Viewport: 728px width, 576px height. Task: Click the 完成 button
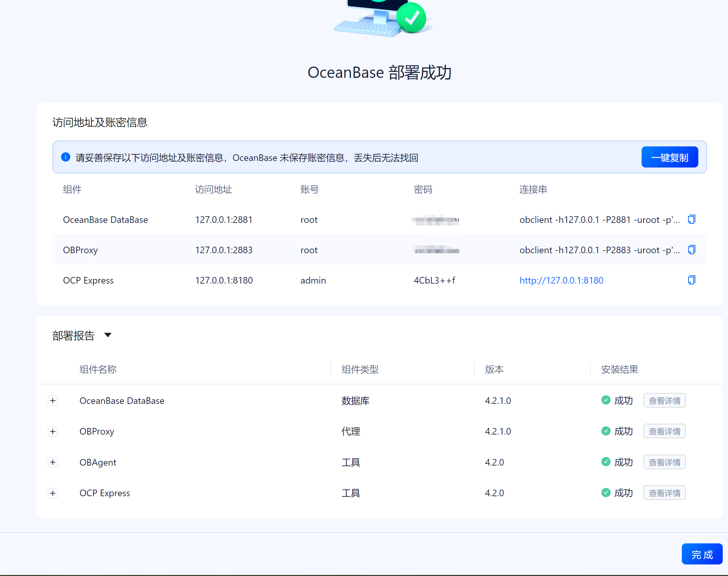tap(702, 554)
